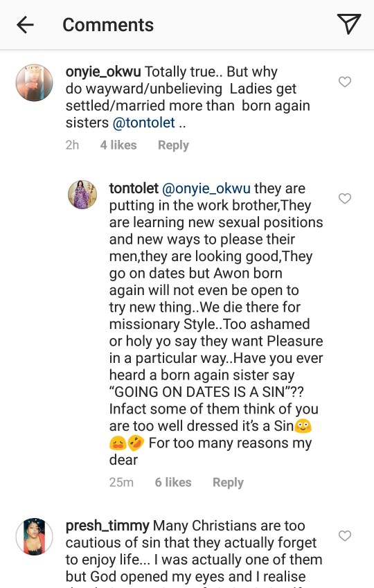Like presh_timmy's comment with the heart
This screenshot has width=374, height=588.
click(345, 535)
